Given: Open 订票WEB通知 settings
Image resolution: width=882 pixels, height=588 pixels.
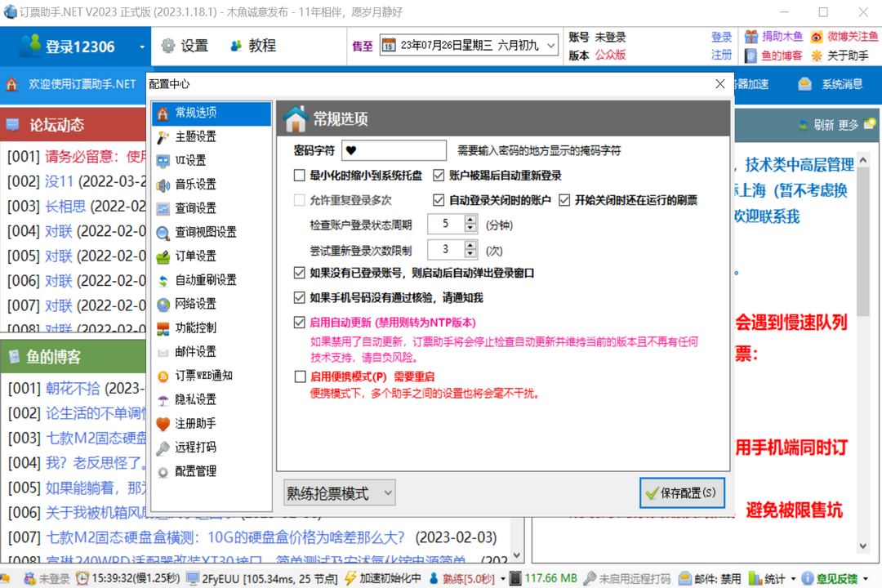Looking at the screenshot, I should pyautogui.click(x=203, y=376).
